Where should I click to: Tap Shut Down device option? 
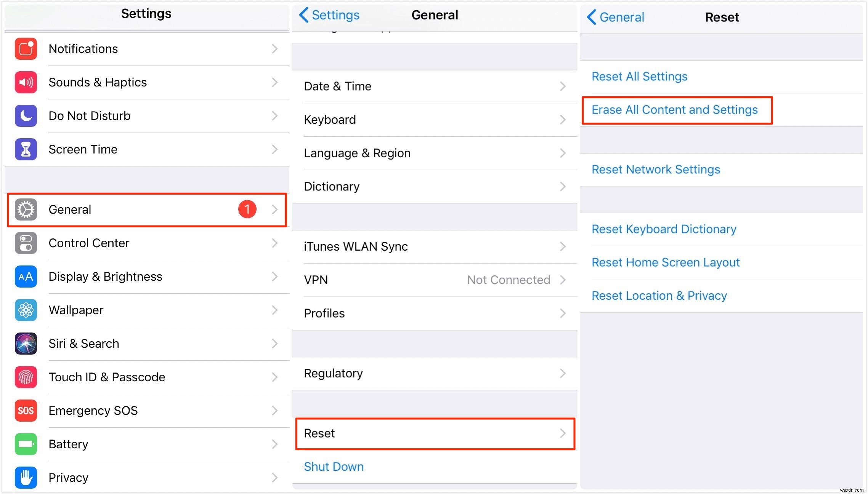pyautogui.click(x=334, y=465)
